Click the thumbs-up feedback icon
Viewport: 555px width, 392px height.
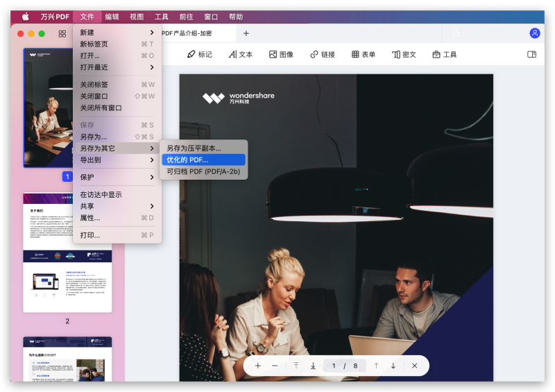(456, 33)
